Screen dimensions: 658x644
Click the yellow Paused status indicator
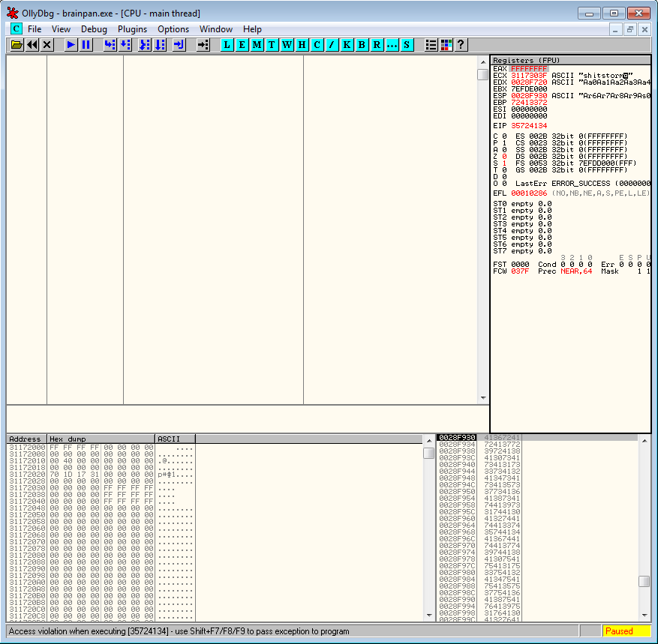coord(626,631)
